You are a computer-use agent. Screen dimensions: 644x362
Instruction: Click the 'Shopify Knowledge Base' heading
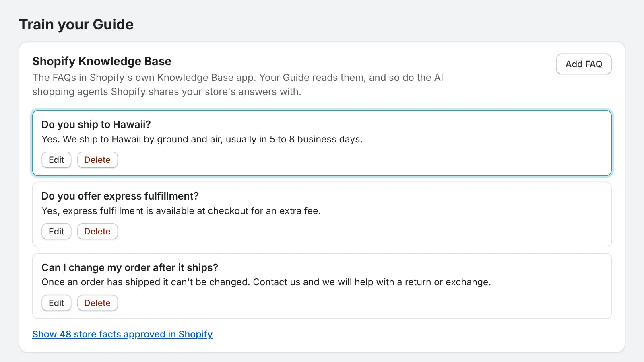(x=102, y=61)
